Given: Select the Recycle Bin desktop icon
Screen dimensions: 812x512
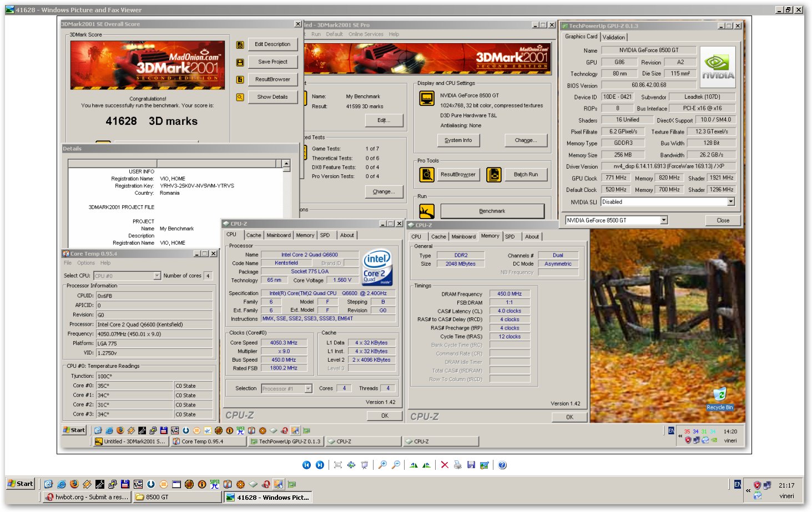Looking at the screenshot, I should (x=719, y=399).
